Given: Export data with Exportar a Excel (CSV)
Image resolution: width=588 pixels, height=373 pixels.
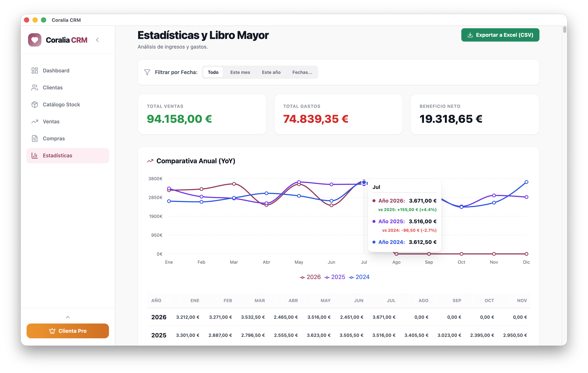Looking at the screenshot, I should pyautogui.click(x=500, y=35).
